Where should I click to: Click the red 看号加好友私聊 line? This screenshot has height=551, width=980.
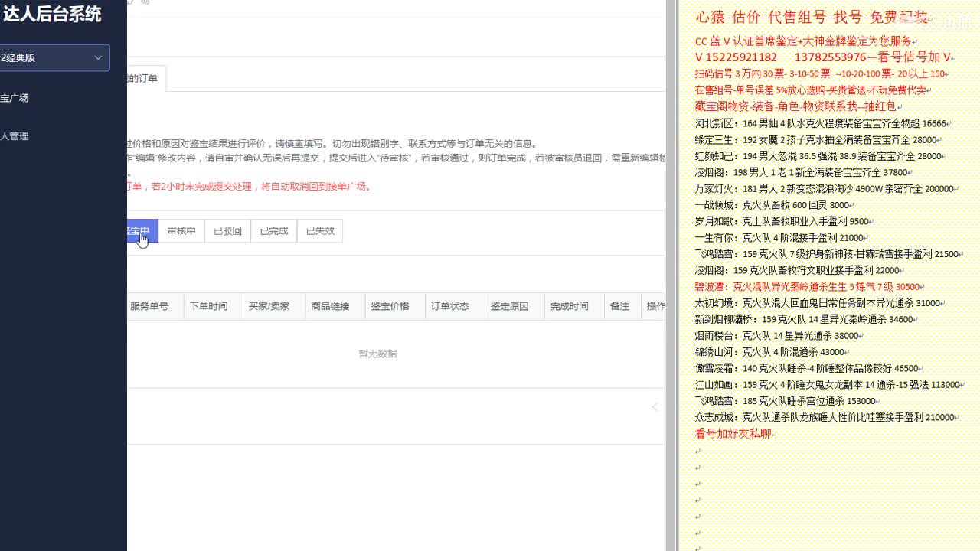735,434
